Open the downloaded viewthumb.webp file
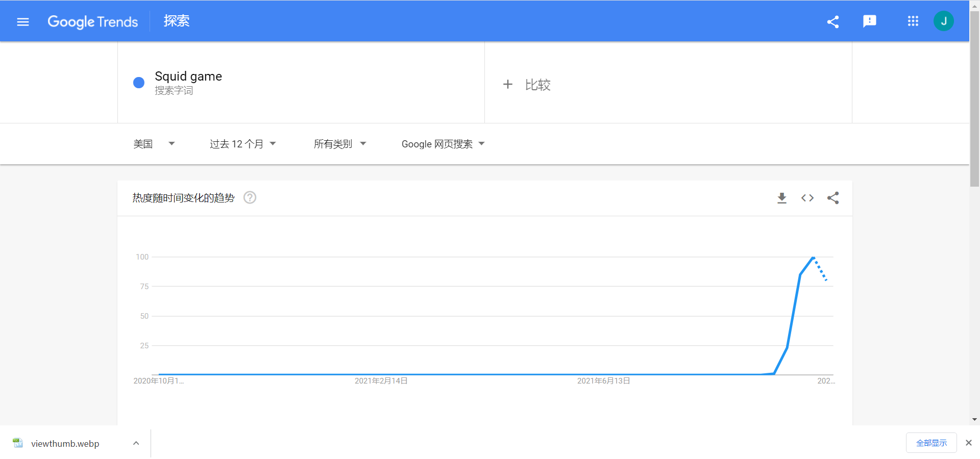Viewport: 980px width, 459px height. tap(65, 443)
